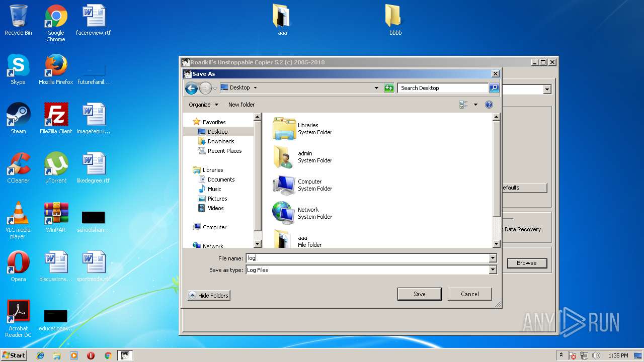
Task: Open Libraries system folder in file list
Action: (x=302, y=129)
